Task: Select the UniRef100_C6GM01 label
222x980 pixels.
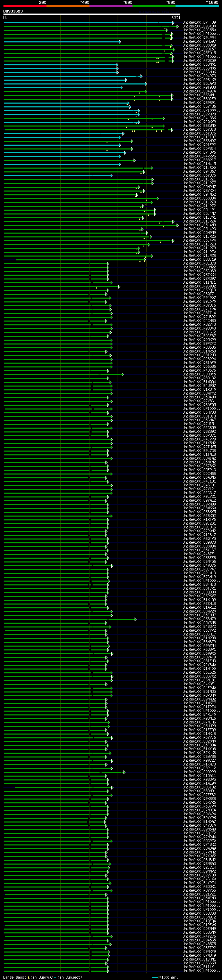Action: (x=199, y=65)
